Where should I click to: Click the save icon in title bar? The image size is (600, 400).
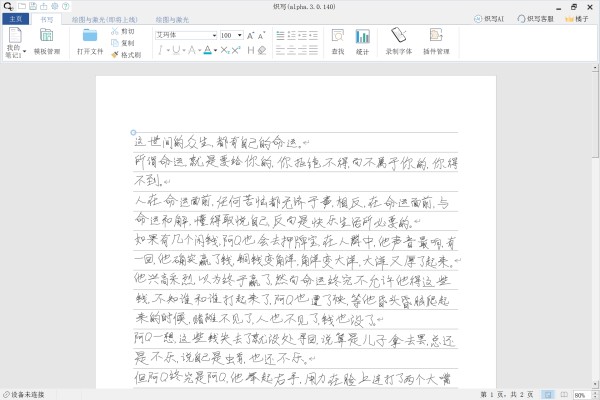32,6
